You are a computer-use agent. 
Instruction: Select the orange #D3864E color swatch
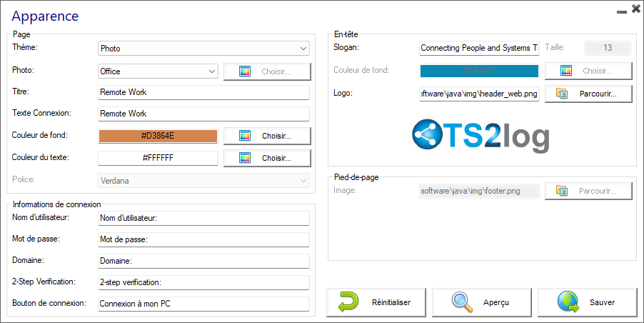(158, 136)
